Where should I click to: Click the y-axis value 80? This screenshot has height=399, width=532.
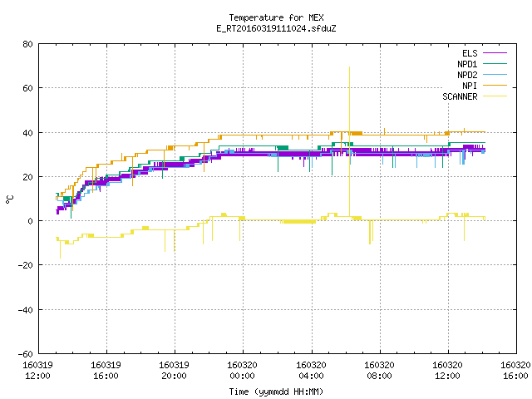27,44
